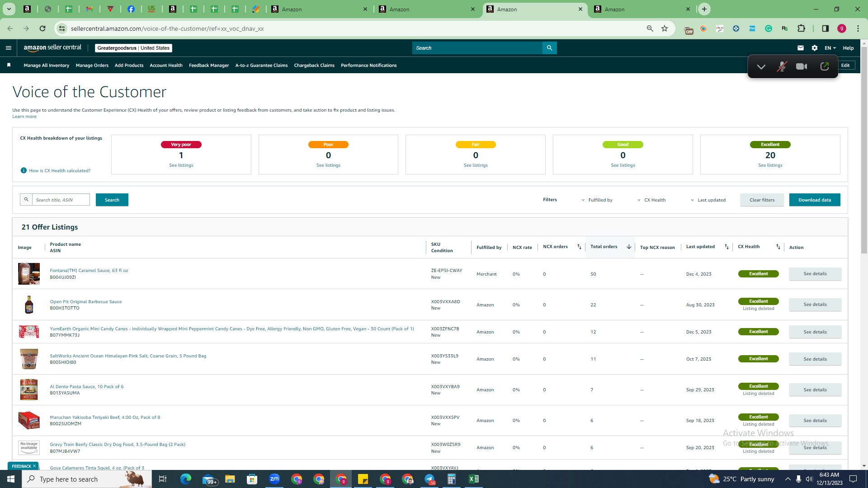
Task: Click See details for Fontana Caramel Sauce
Action: click(815, 274)
